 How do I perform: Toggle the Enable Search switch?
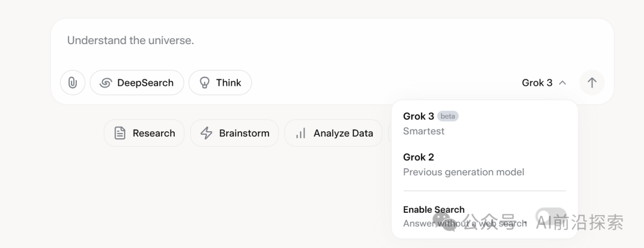click(x=550, y=216)
